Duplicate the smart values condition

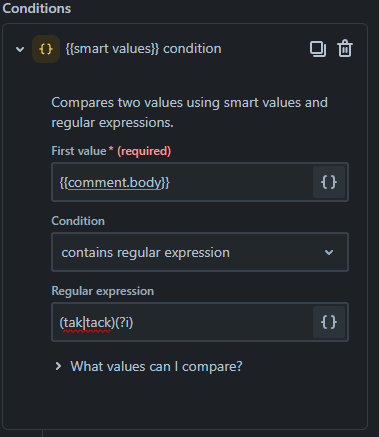(318, 49)
